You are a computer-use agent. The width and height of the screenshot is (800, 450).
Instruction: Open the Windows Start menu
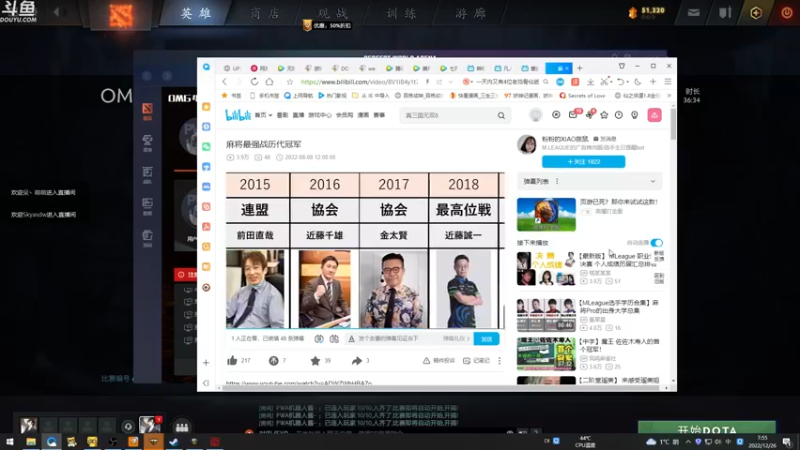10,441
